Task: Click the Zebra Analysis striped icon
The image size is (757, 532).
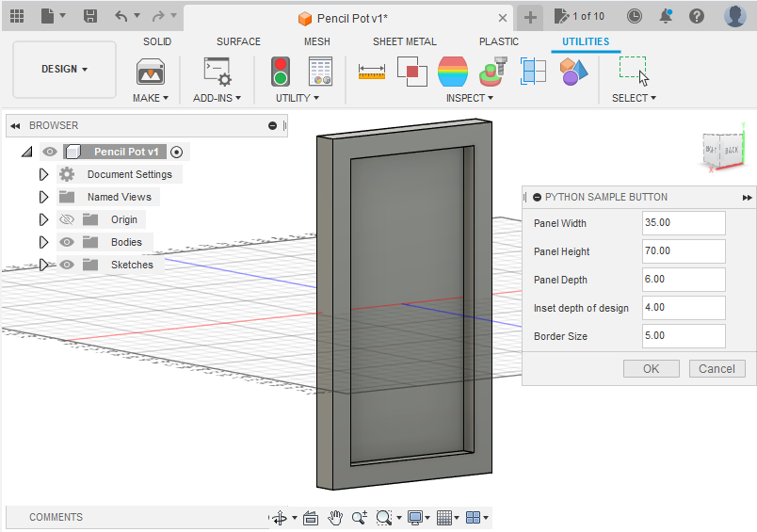Action: [453, 71]
